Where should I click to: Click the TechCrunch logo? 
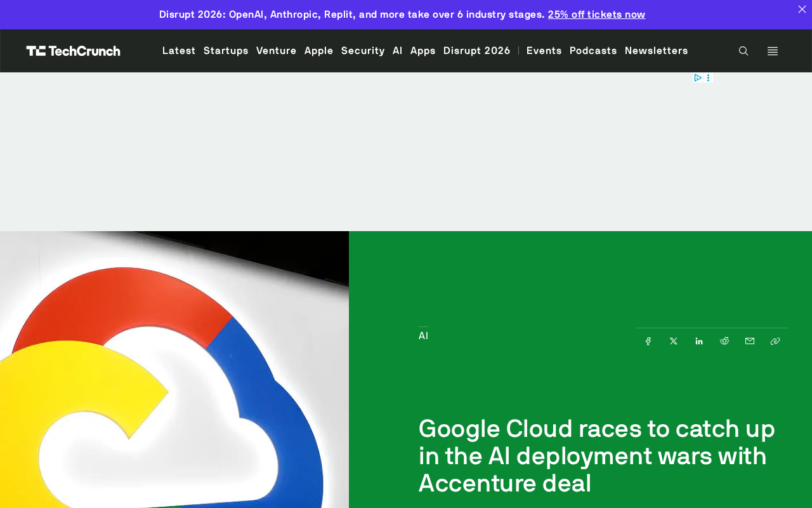click(x=74, y=51)
